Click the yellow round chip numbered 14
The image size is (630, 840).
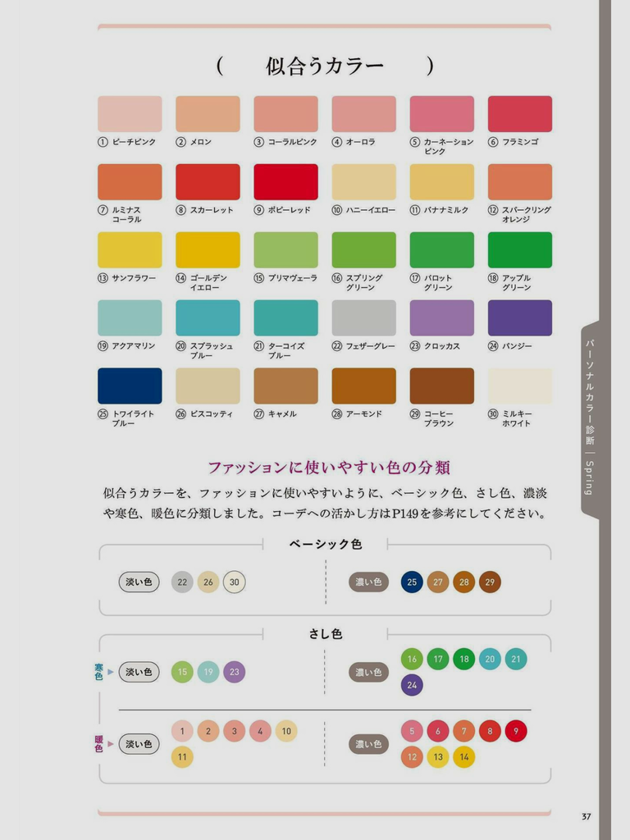[x=464, y=757]
